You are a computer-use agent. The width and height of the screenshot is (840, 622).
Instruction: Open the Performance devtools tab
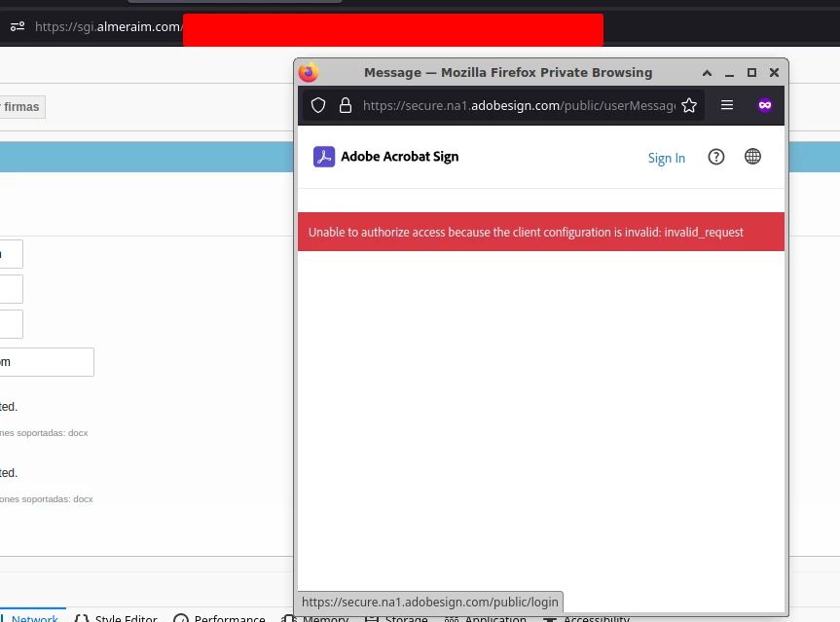click(x=220, y=618)
